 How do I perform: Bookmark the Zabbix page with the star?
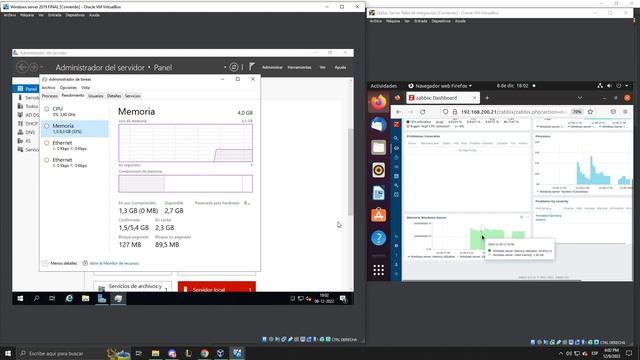(x=590, y=111)
